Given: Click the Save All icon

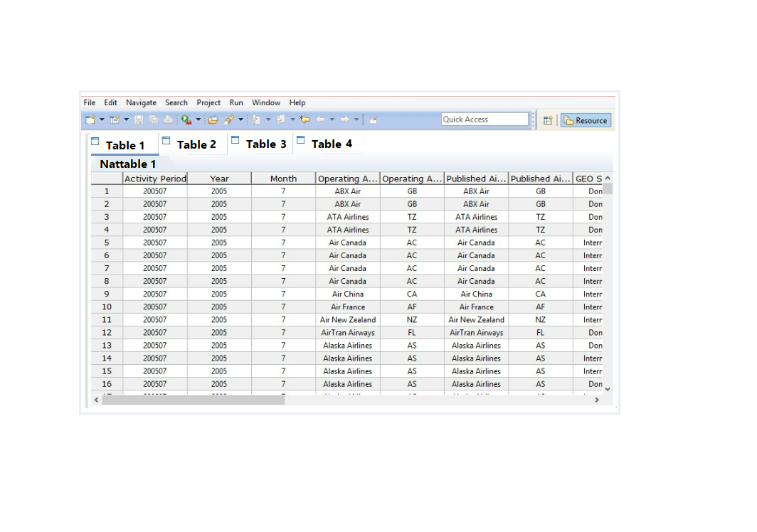Looking at the screenshot, I should pos(154,119).
